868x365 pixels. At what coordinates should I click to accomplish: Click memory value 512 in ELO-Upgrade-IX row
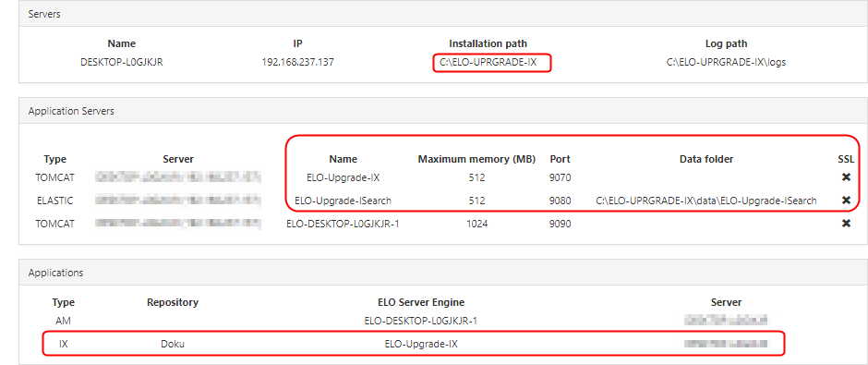click(x=476, y=177)
